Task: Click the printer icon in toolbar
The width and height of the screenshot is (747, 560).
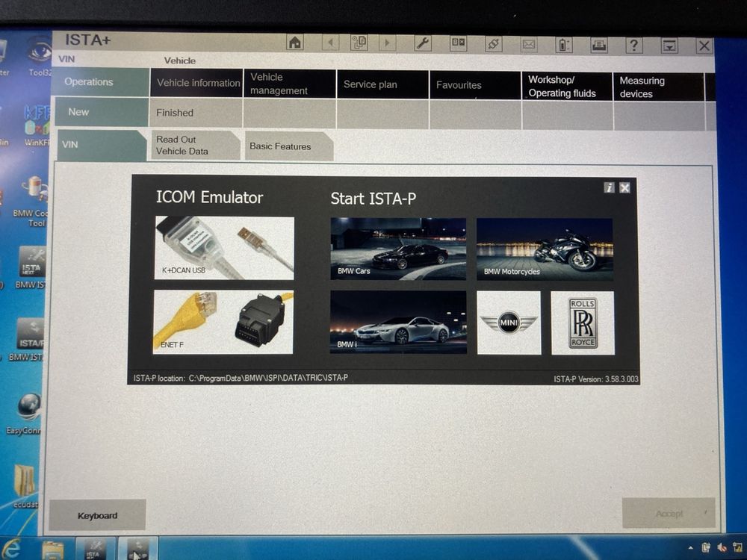Action: coord(599,45)
